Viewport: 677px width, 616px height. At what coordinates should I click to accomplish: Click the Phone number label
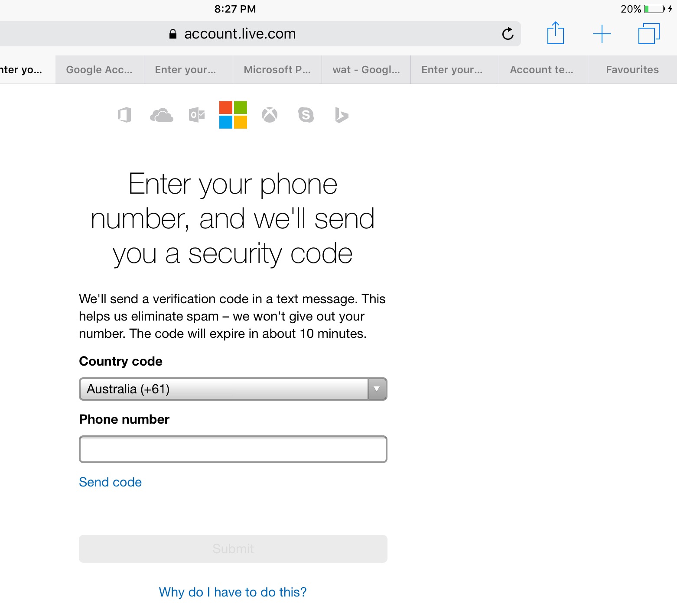[124, 419]
